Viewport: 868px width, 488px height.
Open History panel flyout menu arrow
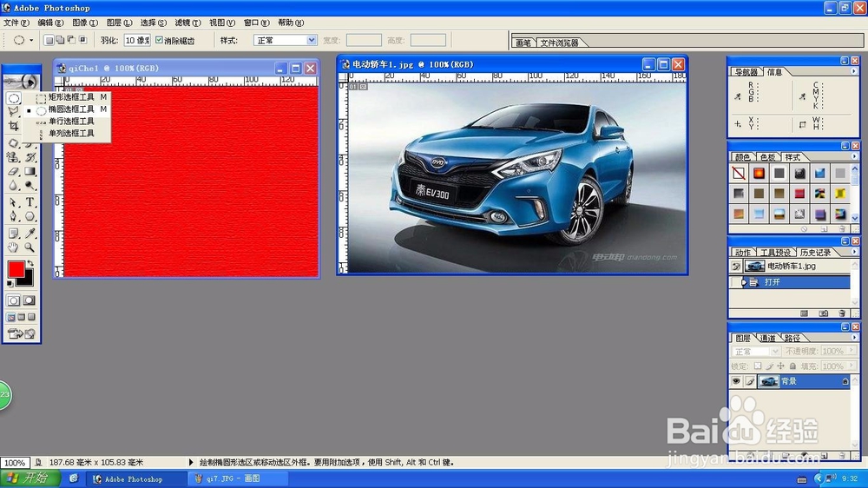tap(853, 252)
